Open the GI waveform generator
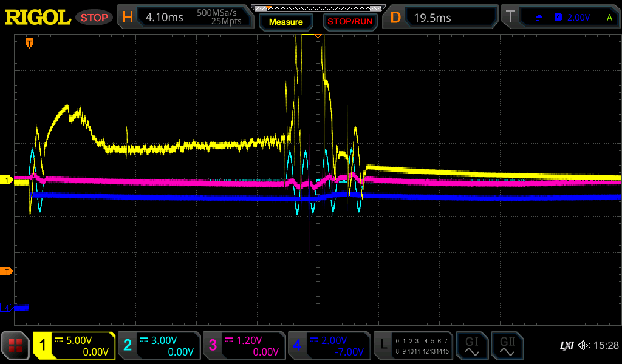Screen dimensions: 622x364 pyautogui.click(x=471, y=345)
